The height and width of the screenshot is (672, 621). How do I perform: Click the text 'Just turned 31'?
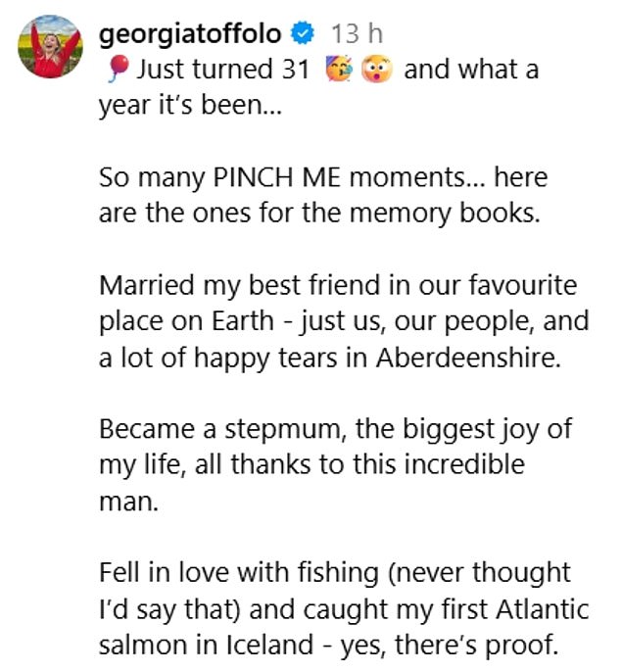(x=223, y=70)
